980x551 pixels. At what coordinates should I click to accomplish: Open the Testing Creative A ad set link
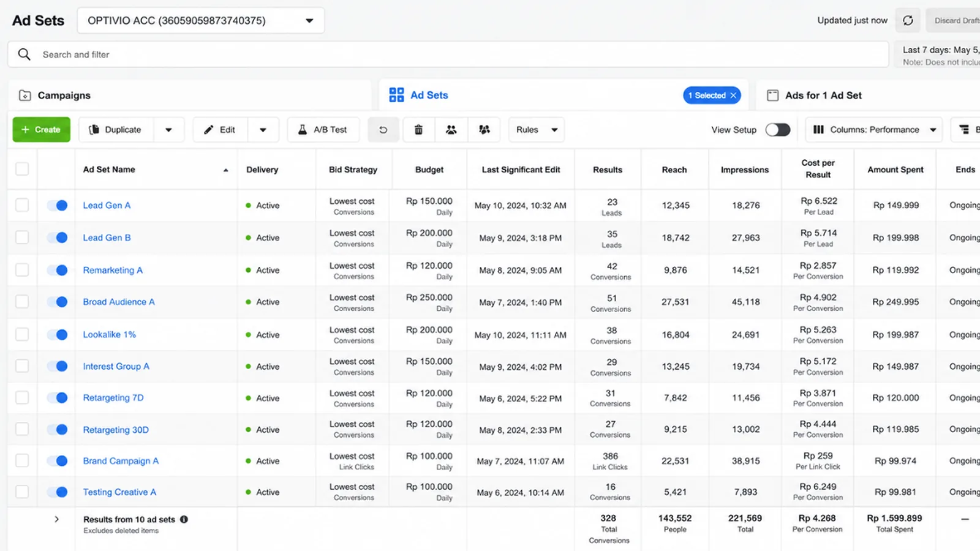[119, 492]
